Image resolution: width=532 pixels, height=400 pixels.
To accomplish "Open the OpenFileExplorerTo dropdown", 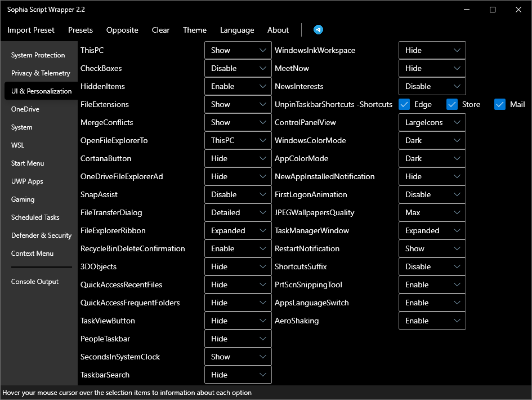I will click(x=238, y=140).
